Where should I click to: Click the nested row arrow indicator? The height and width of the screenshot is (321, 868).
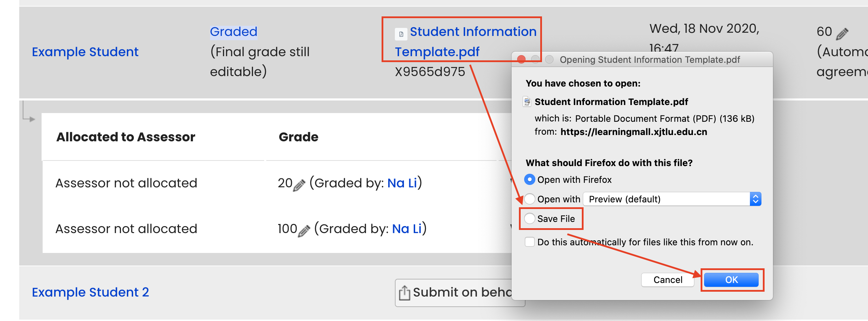pos(28,111)
